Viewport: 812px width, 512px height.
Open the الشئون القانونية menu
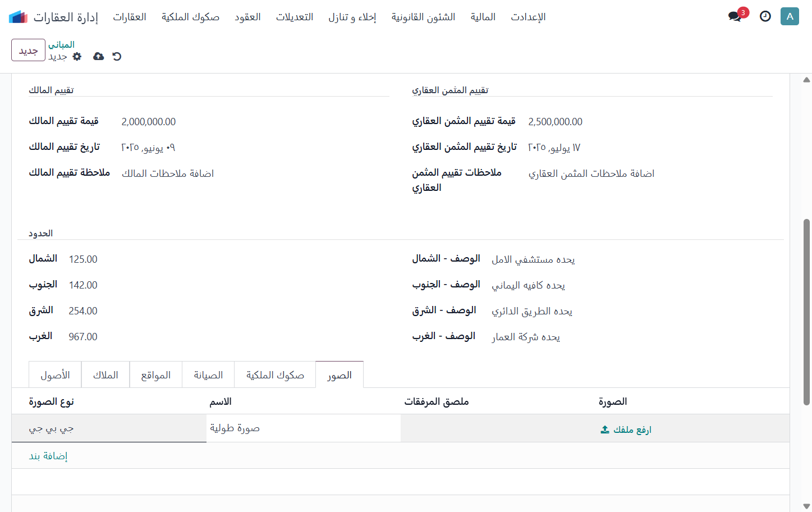click(423, 17)
